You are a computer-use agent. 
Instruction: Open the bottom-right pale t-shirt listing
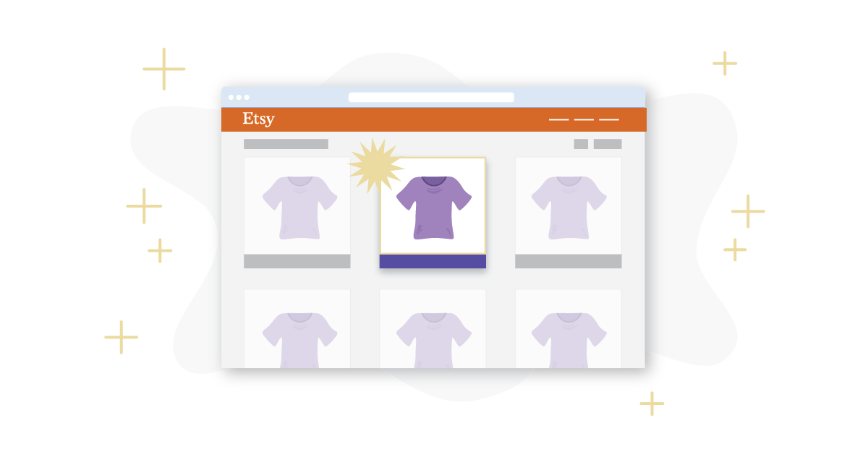pyautogui.click(x=568, y=328)
